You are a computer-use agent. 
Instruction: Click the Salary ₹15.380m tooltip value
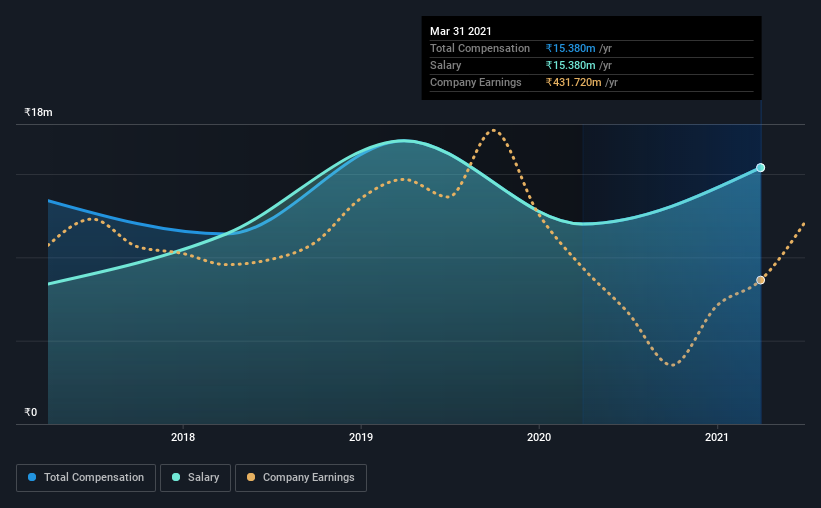[570, 65]
